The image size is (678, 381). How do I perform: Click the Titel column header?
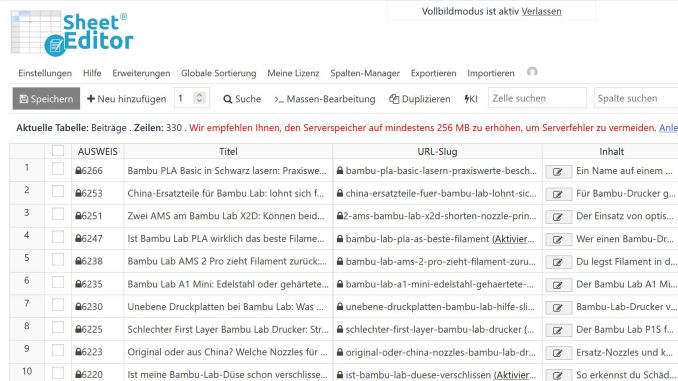[x=228, y=151]
